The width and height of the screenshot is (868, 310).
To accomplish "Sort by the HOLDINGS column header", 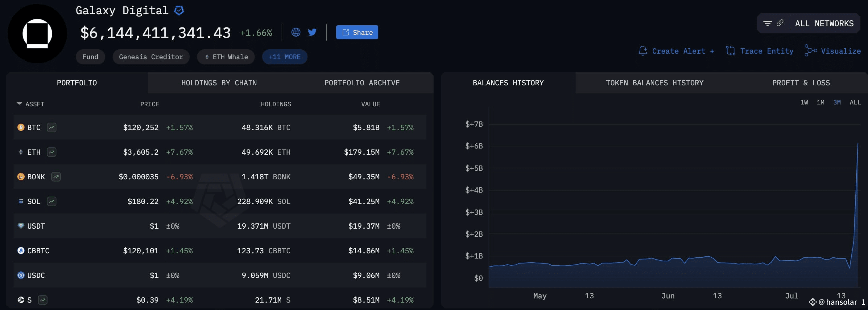I will click(x=276, y=104).
